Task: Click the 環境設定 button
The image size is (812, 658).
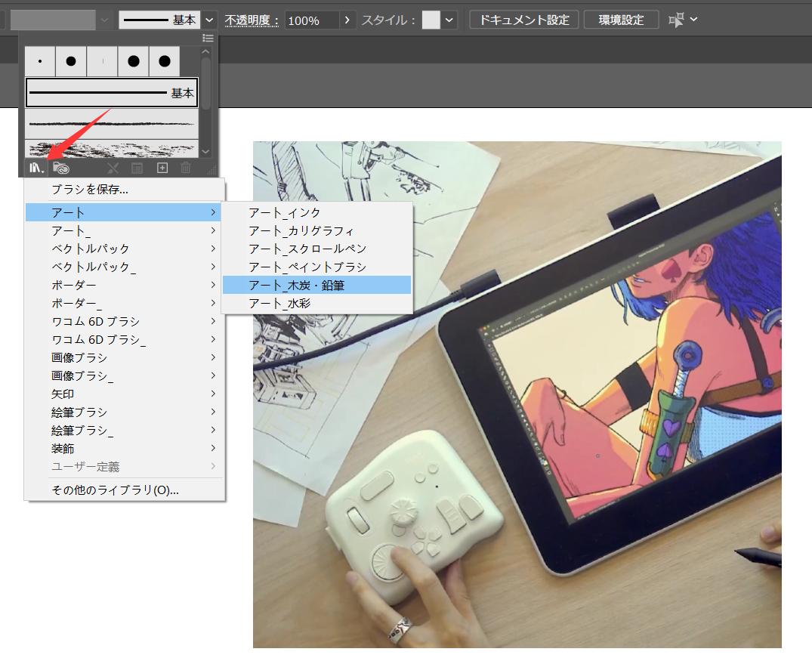Action: click(621, 20)
